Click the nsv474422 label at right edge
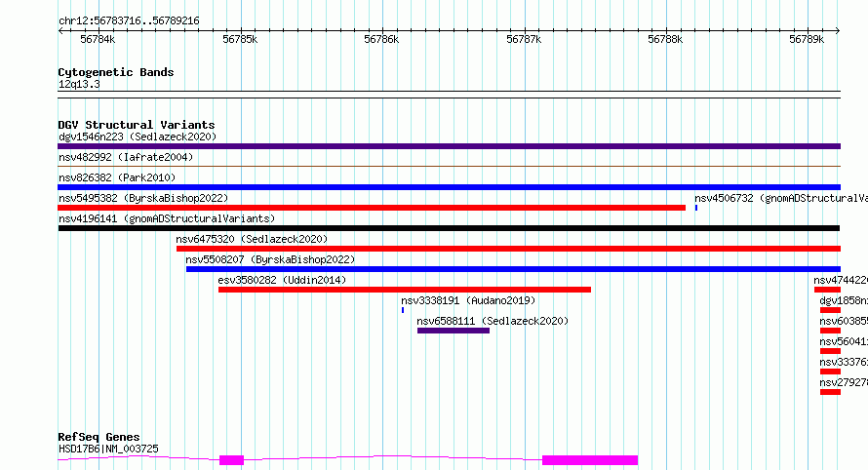Viewport: 868px width, 470px height. point(841,280)
